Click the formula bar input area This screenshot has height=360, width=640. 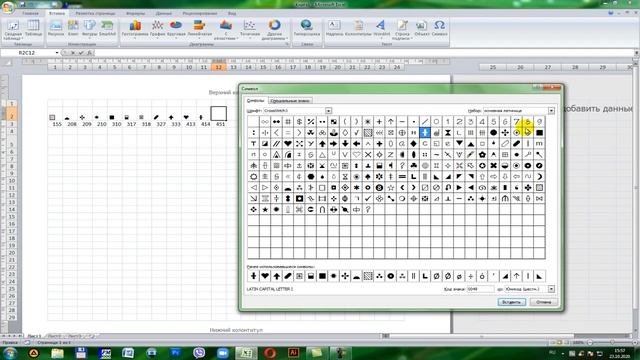click(363, 53)
